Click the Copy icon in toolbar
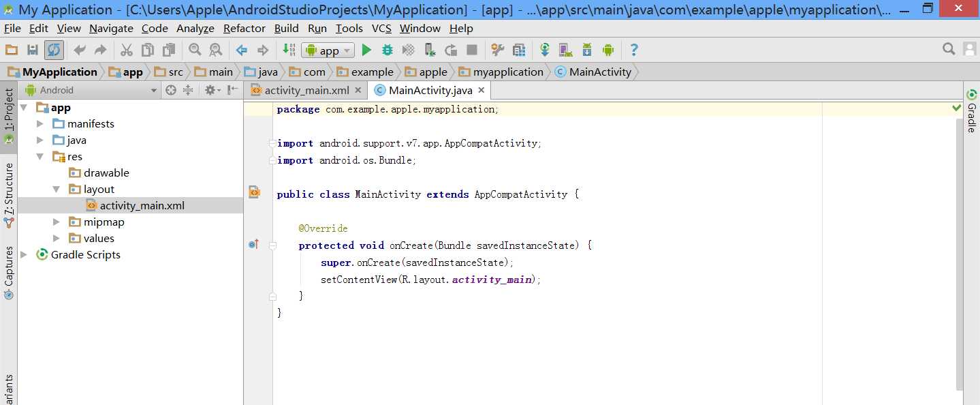The image size is (980, 405). pyautogui.click(x=147, y=50)
